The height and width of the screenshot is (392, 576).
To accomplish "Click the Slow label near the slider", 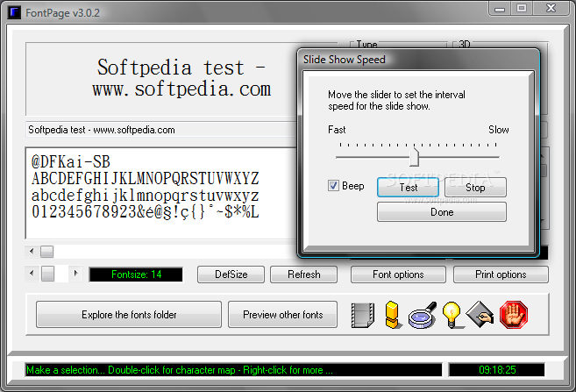I will [499, 130].
